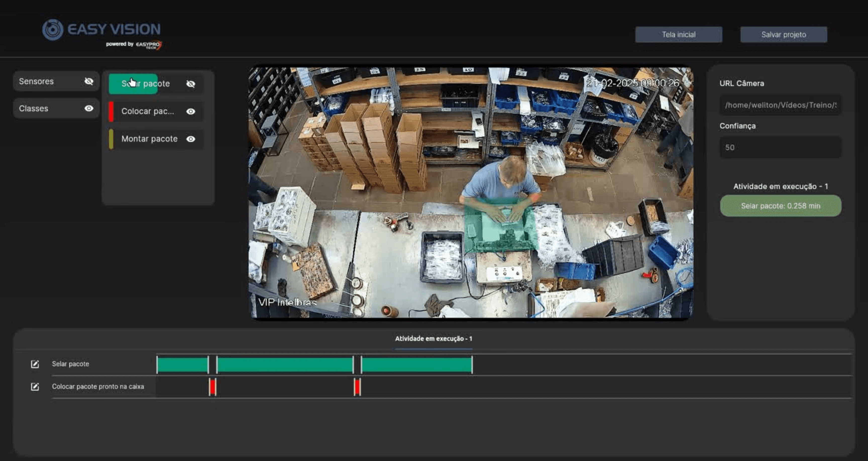Open edit icon for Selar pacote row

pos(35,364)
